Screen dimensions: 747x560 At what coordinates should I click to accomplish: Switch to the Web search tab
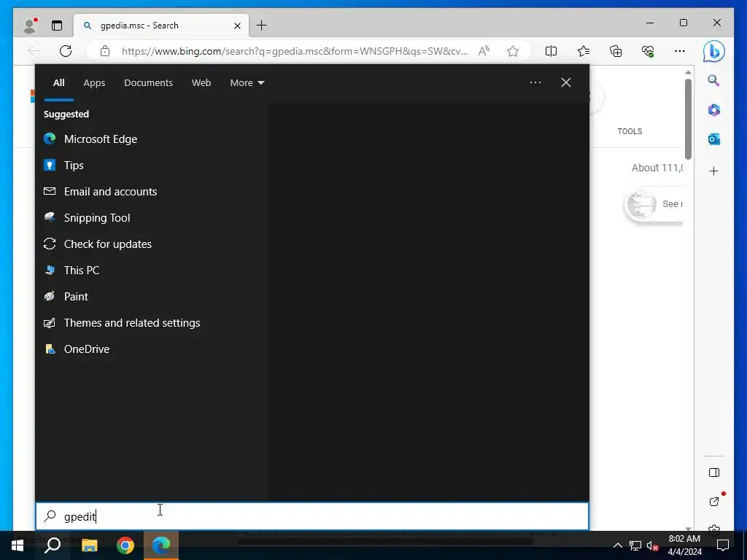201,83
